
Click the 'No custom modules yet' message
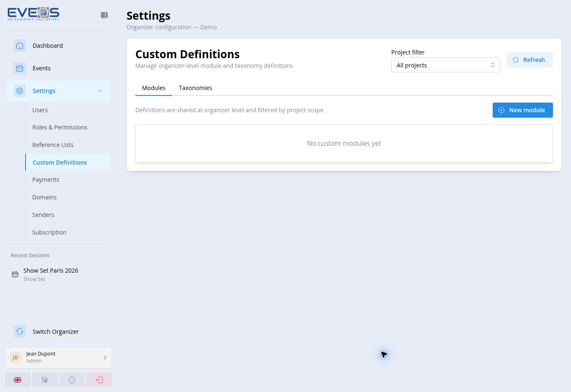click(344, 143)
